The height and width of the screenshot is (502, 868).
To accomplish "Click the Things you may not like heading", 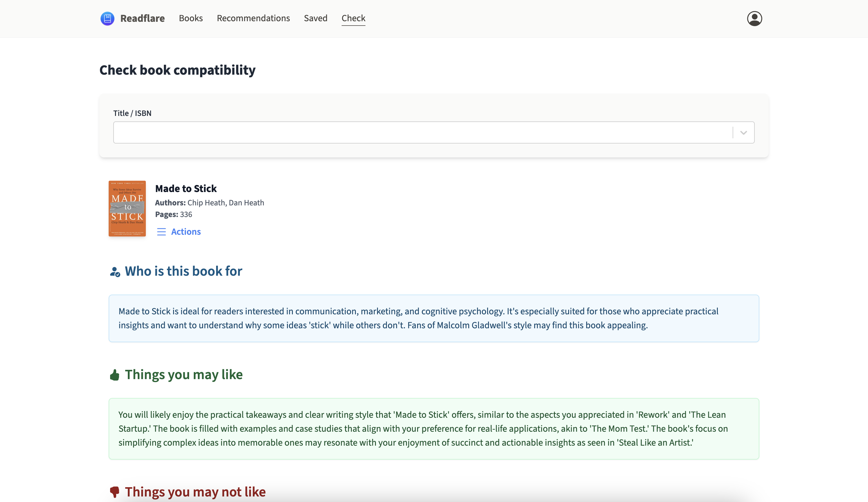I will point(195,492).
